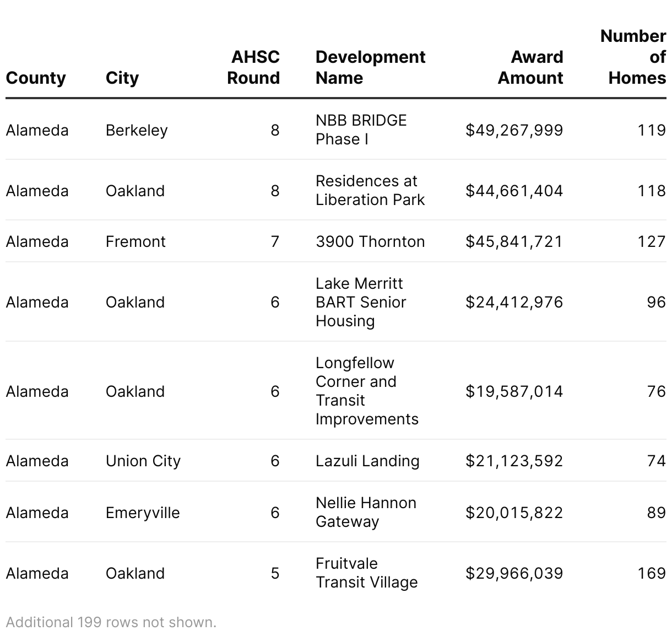
Task: Click the 96 homes value
Action: [656, 302]
